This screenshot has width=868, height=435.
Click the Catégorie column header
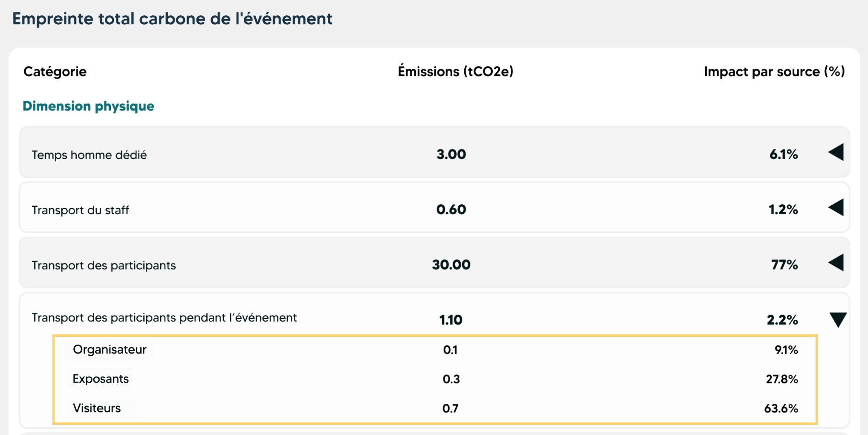pyautogui.click(x=55, y=72)
